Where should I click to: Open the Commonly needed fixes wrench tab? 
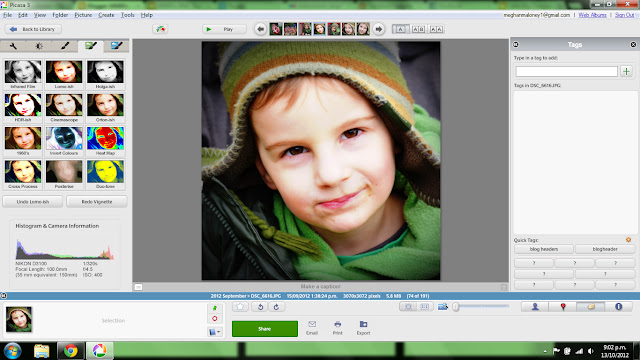[x=13, y=46]
